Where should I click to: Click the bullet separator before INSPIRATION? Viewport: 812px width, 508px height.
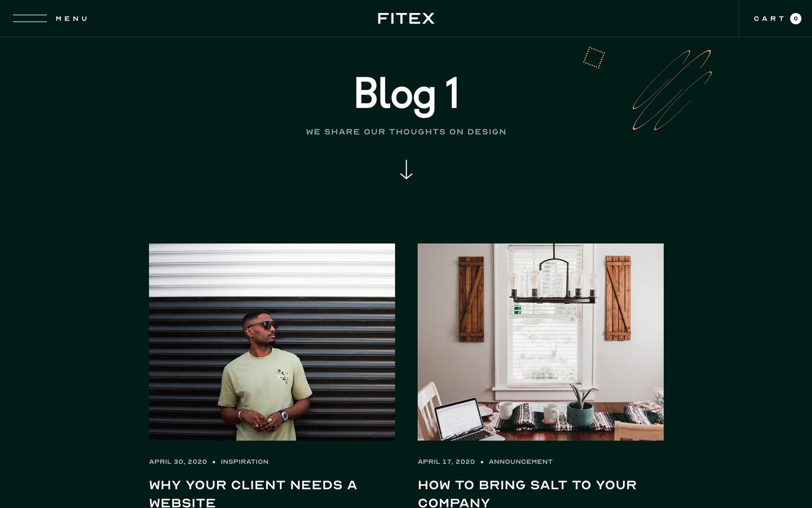[x=214, y=462]
